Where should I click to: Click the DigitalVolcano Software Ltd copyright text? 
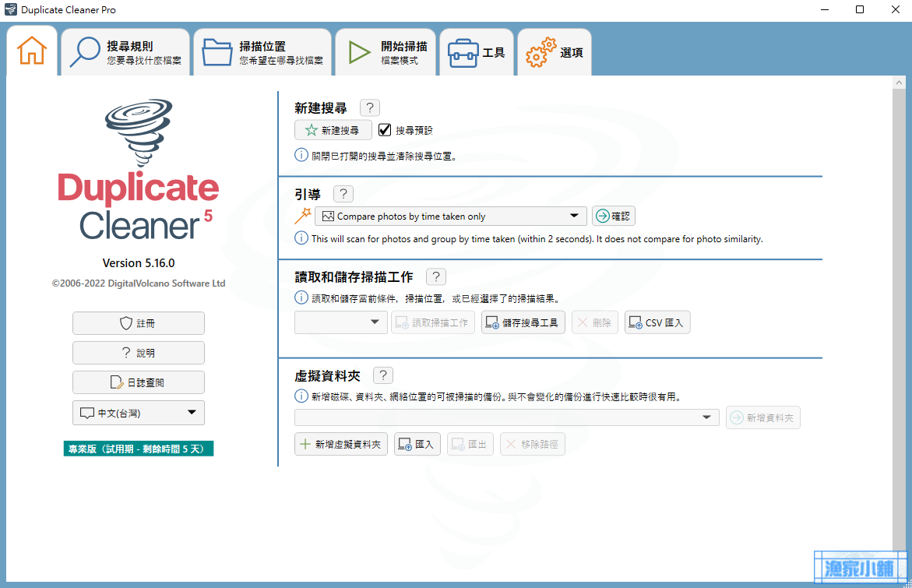(139, 283)
